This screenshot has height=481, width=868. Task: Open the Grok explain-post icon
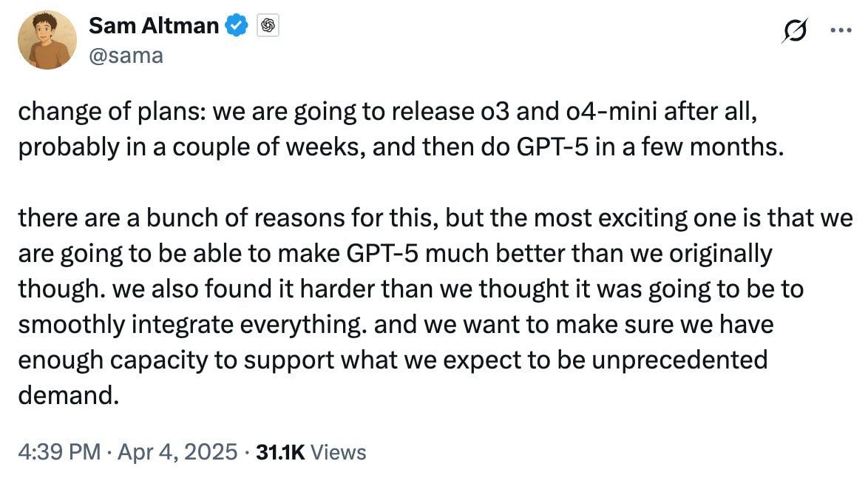pos(794,30)
